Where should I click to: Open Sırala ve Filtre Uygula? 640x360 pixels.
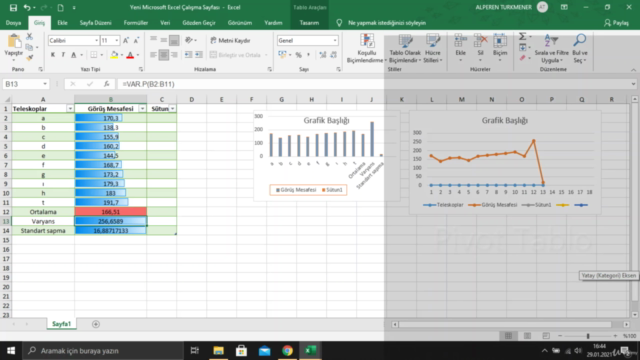(551, 49)
